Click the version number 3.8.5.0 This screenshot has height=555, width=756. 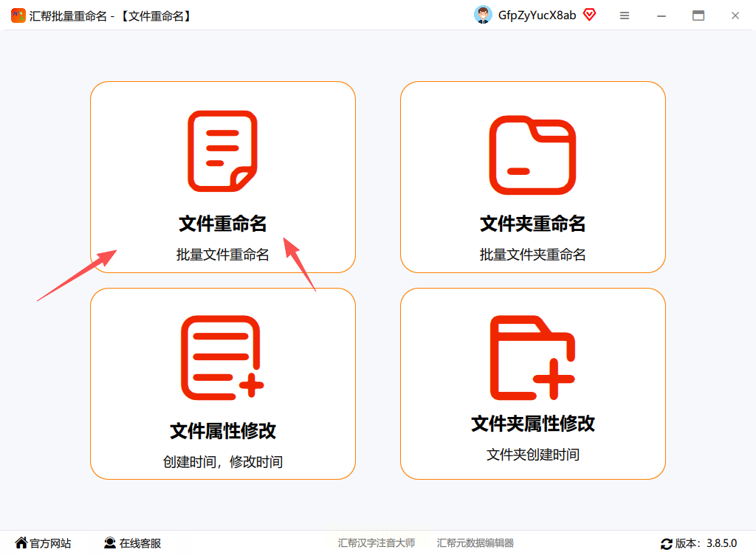[x=722, y=543]
